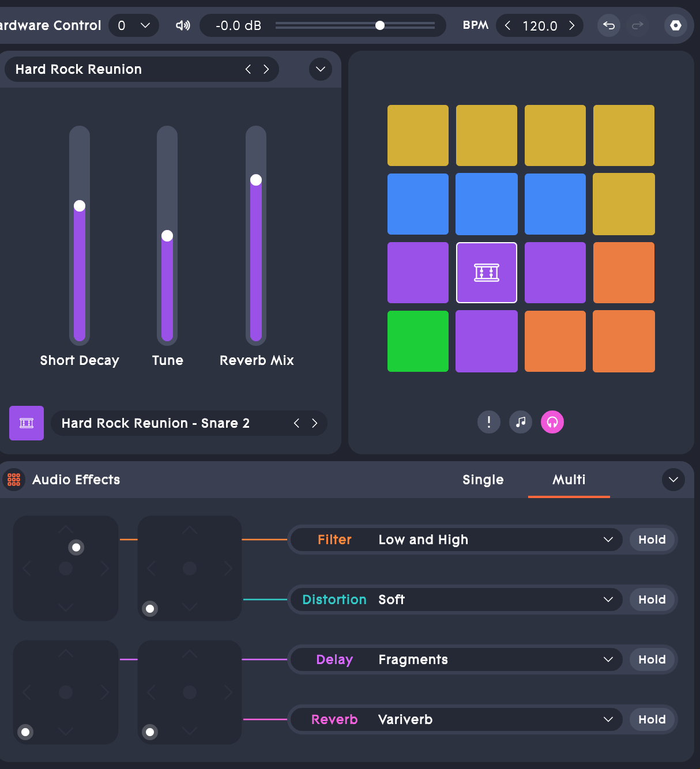Click the music note icon below pads
This screenshot has height=769, width=700.
tap(521, 422)
